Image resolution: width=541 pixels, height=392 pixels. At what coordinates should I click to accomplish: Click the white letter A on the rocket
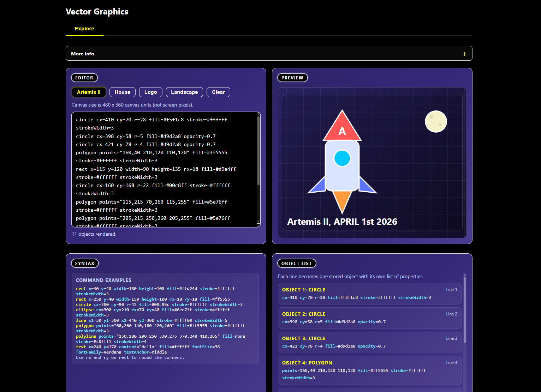(x=342, y=131)
